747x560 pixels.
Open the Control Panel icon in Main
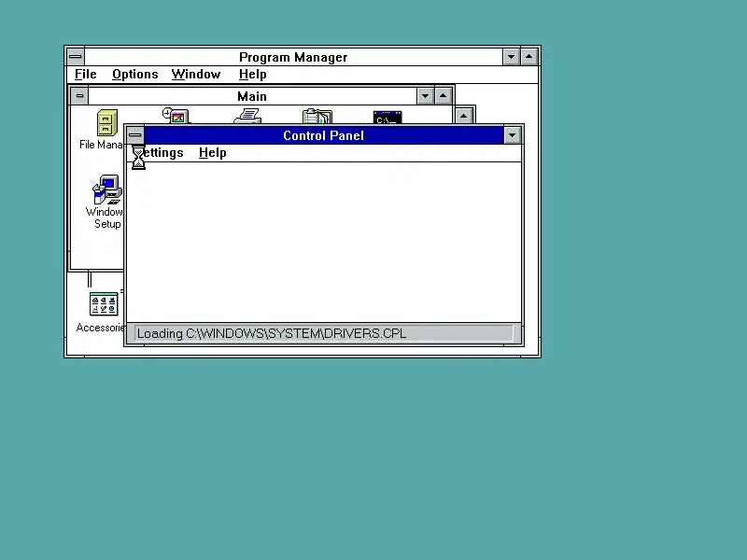coord(176,115)
